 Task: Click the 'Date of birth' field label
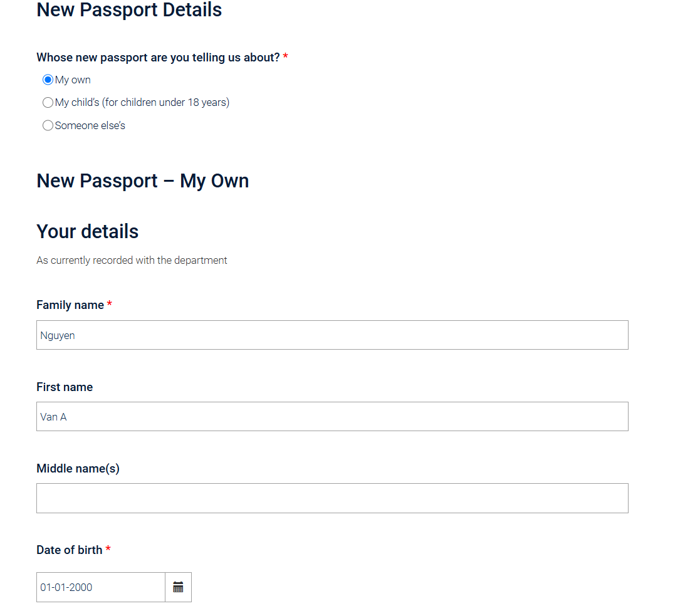point(69,550)
